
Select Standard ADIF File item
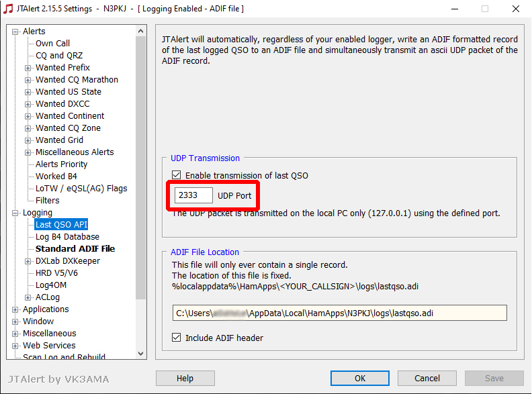point(75,248)
